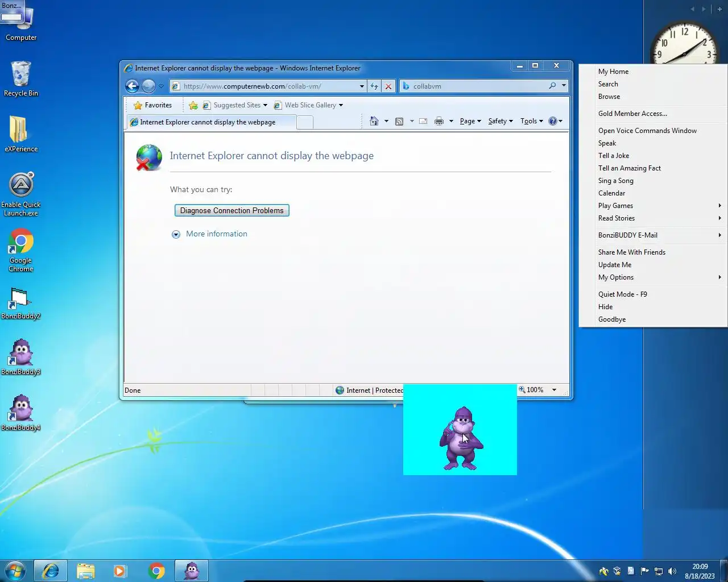The image size is (728, 582).
Task: Open Windows Explorer folder on taskbar
Action: [x=86, y=571]
